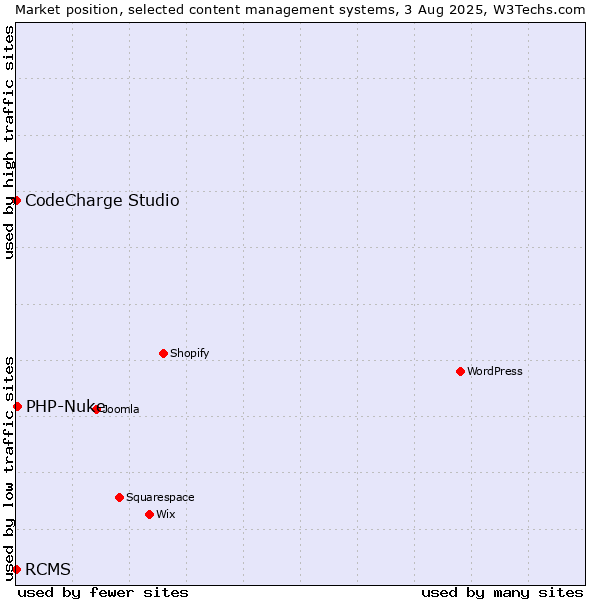This screenshot has width=600, height=600.
Task: Select the 'Joomla' label text
Action: tap(119, 409)
